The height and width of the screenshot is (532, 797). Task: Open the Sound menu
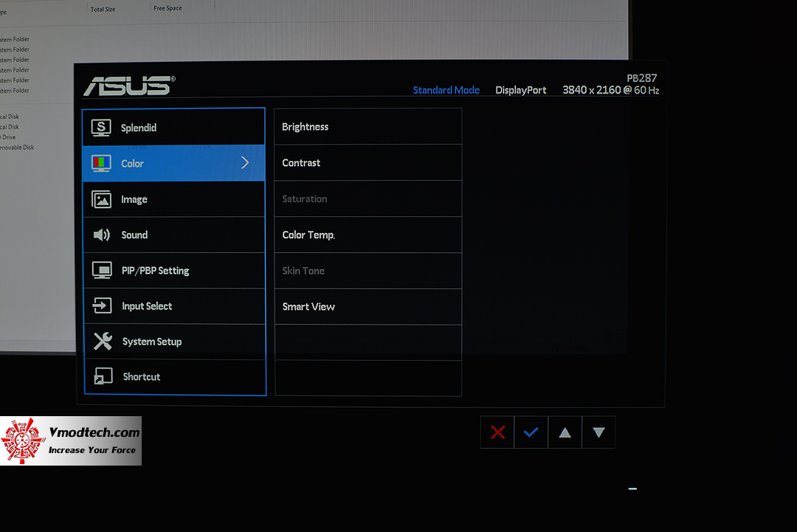point(174,235)
